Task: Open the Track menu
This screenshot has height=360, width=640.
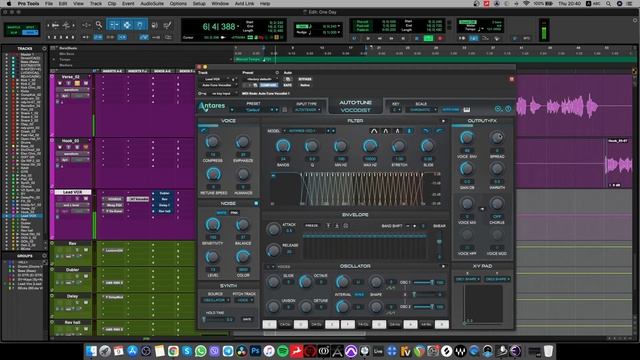Action: point(96,4)
